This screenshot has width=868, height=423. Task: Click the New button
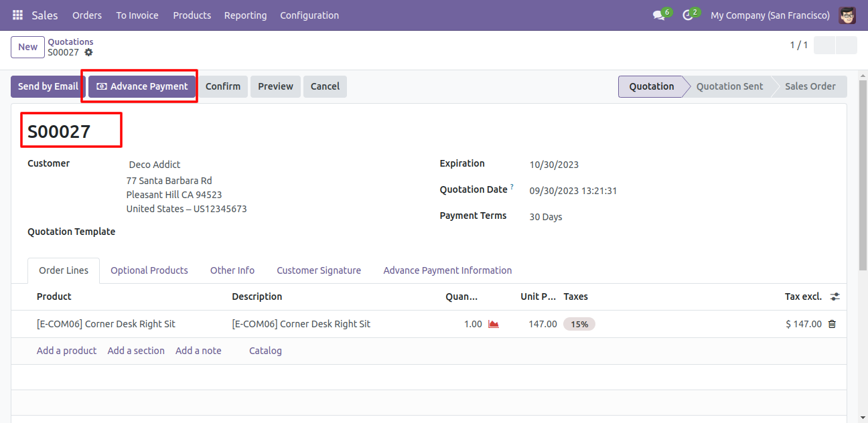[x=28, y=47]
